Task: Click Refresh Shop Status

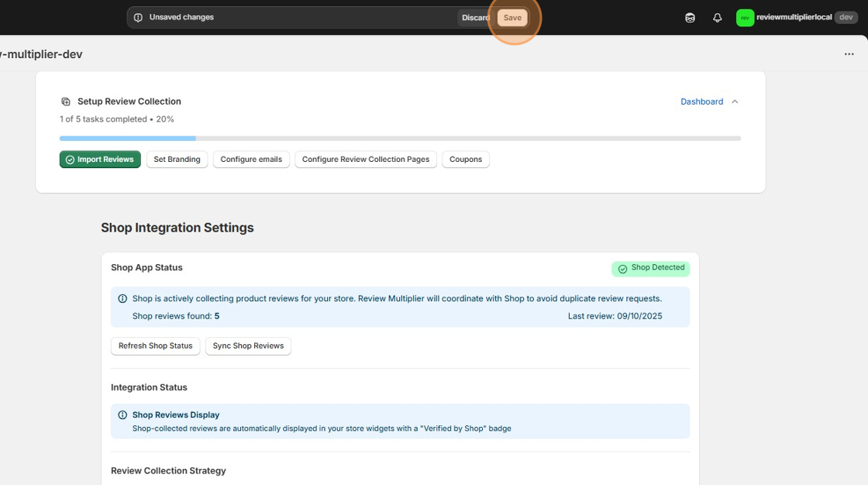Action: pos(155,346)
